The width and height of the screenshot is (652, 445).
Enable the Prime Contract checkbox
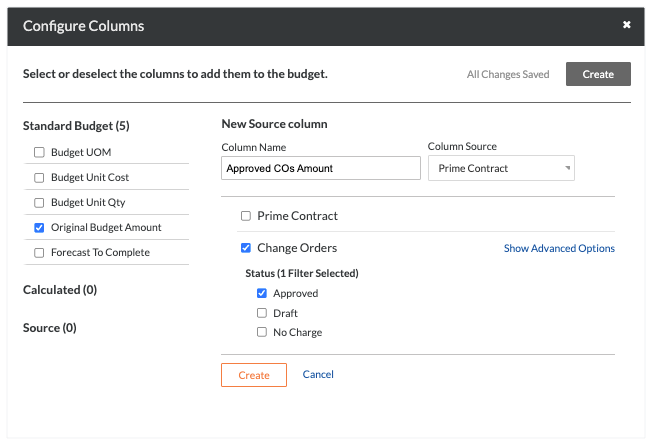pos(246,216)
